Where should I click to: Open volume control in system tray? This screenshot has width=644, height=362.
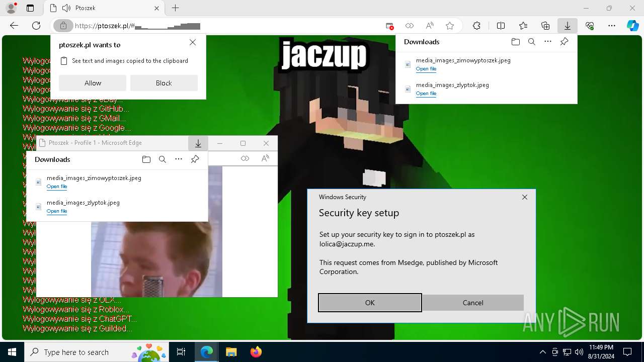(x=579, y=352)
